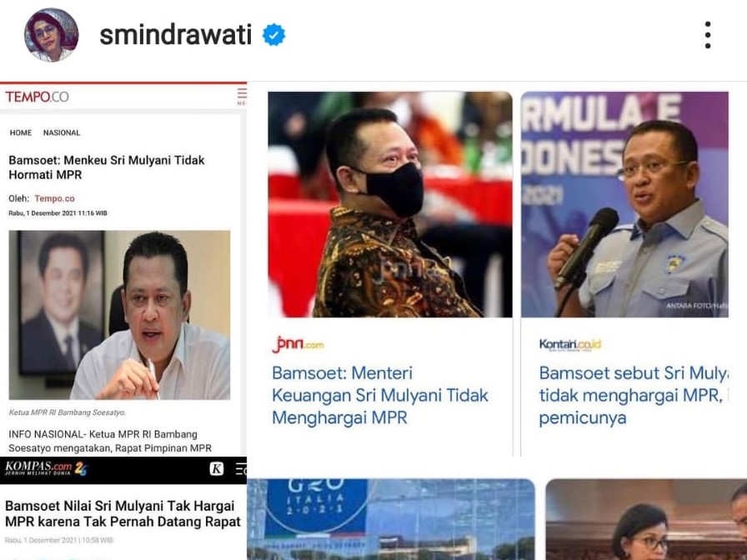Viewport: 747px width, 560px height.
Task: Open headline Bamsoet sebut Sri Mulyani tidak menghargai
Action: (634, 395)
